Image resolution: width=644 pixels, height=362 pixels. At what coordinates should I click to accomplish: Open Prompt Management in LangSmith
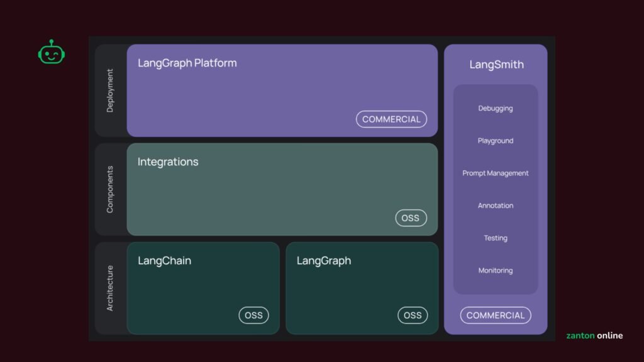[496, 173]
